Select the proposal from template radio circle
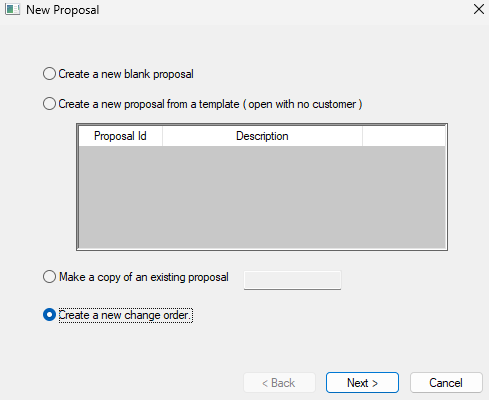Viewport: 489px width, 400px height. coord(49,104)
